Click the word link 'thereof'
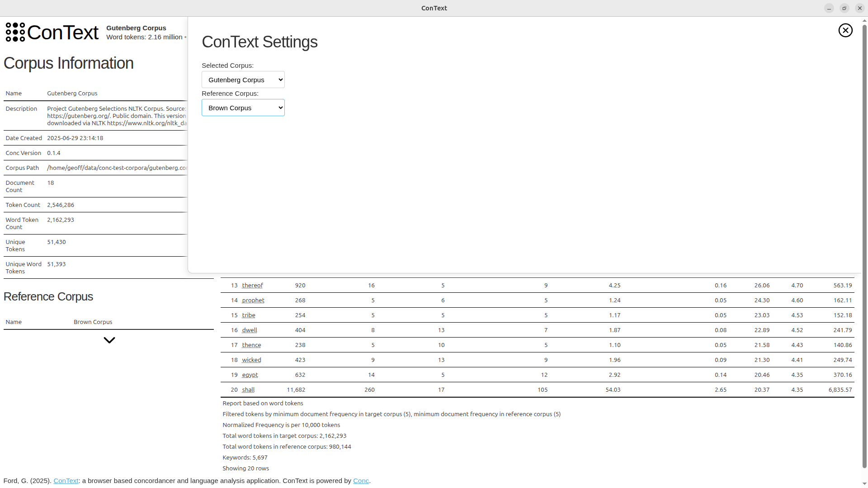This screenshot has height=488, width=868. click(x=253, y=285)
